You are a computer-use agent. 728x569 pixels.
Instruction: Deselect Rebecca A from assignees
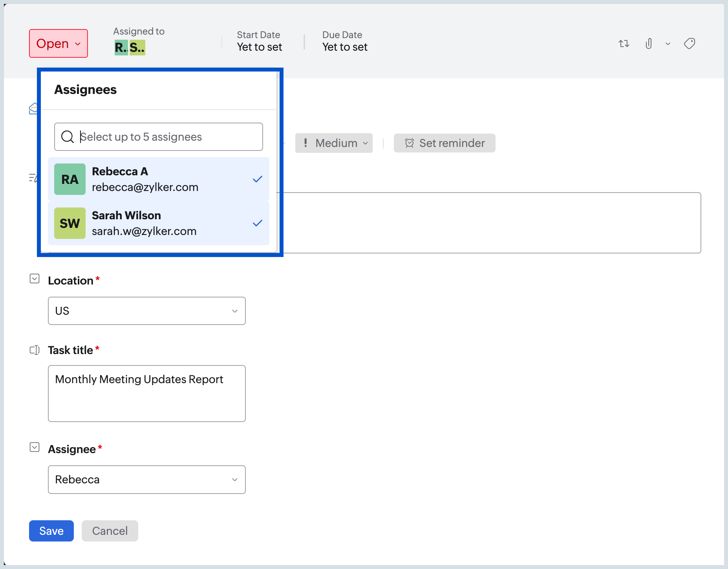159,179
